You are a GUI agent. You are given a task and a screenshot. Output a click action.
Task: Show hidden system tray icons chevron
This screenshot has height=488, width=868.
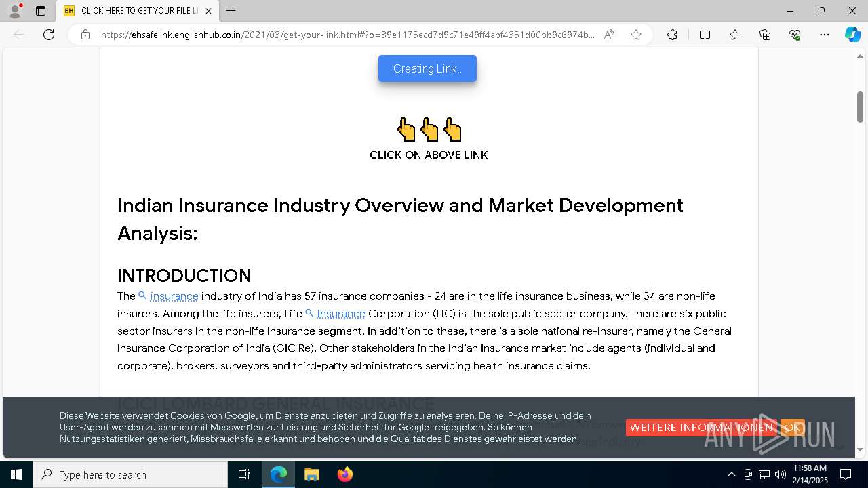[x=731, y=474]
